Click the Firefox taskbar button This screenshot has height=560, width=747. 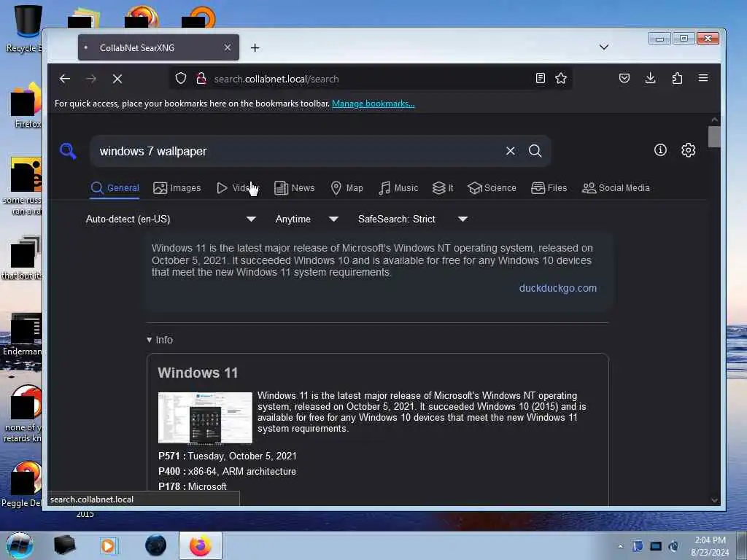(x=201, y=545)
